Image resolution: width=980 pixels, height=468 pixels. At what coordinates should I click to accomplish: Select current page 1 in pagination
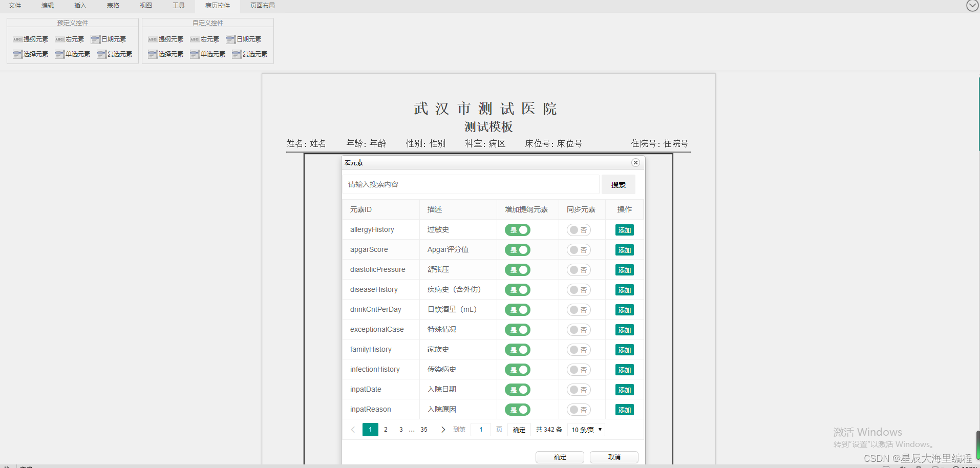[370, 430]
